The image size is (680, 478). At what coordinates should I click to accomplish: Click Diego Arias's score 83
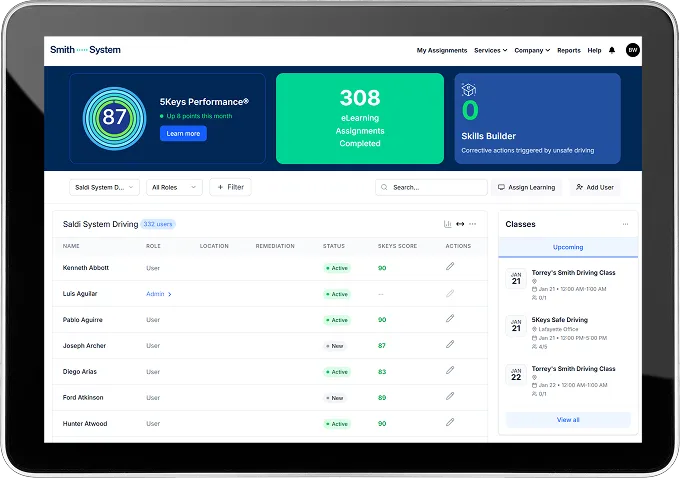pyautogui.click(x=382, y=372)
